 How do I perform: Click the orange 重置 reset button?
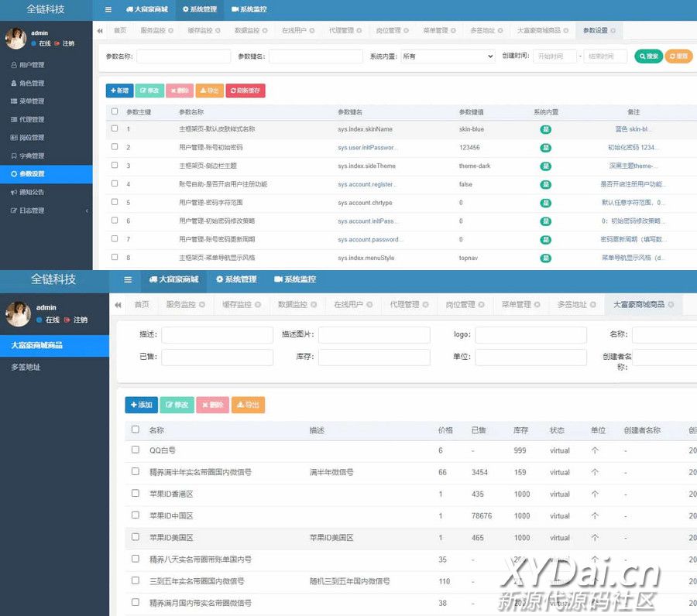[678, 56]
